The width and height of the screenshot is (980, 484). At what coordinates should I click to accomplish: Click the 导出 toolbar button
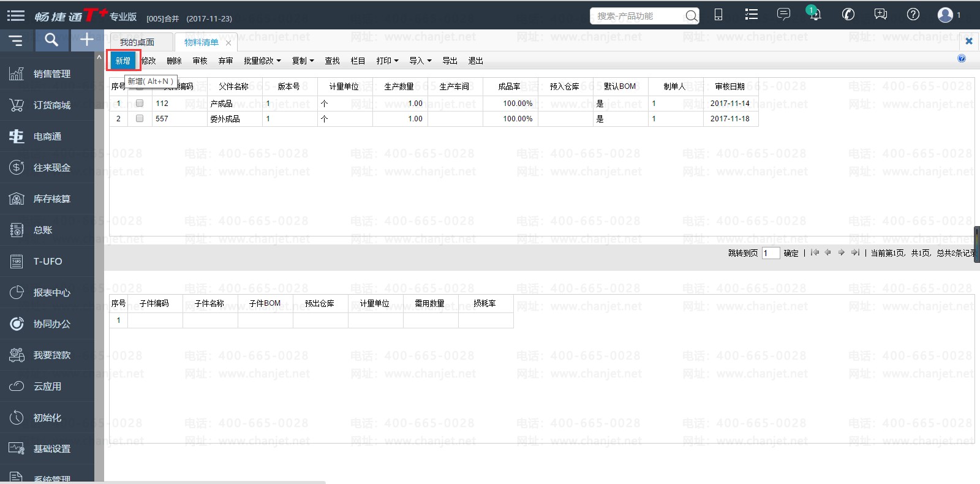pos(450,61)
